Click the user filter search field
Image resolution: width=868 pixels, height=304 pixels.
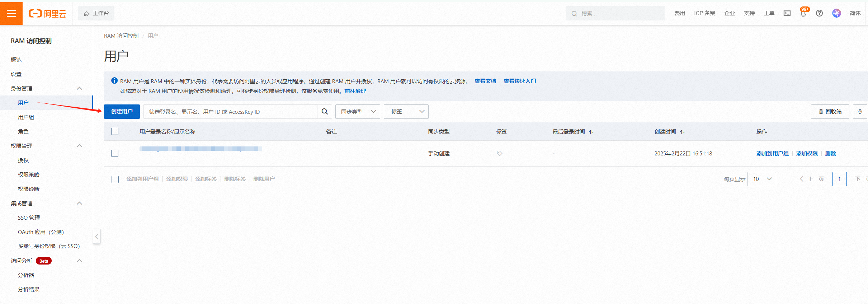click(x=230, y=112)
